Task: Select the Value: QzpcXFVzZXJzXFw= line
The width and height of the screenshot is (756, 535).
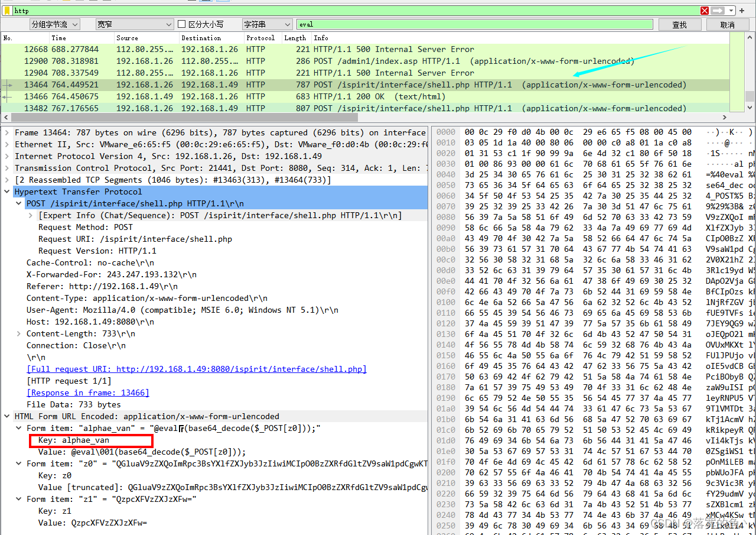Action: [93, 523]
